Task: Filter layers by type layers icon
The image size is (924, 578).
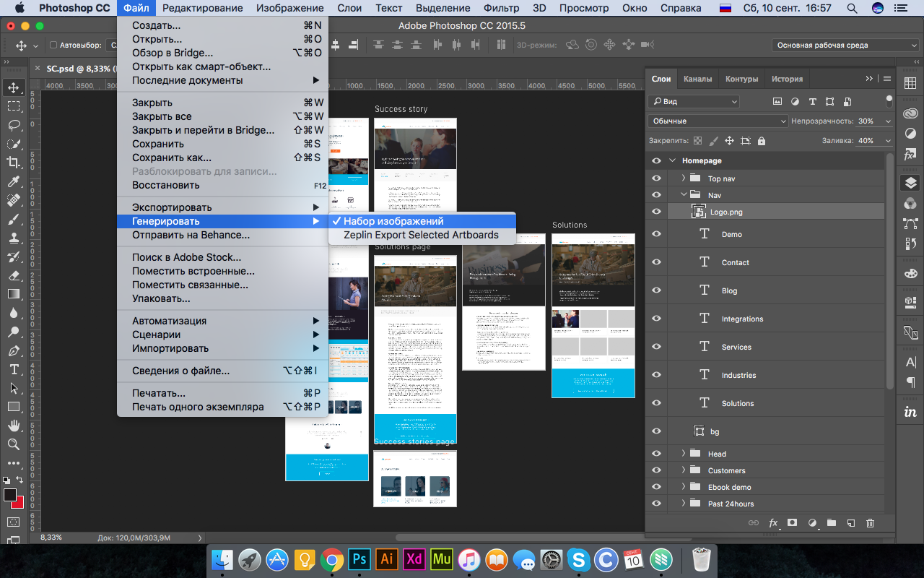Action: point(812,101)
